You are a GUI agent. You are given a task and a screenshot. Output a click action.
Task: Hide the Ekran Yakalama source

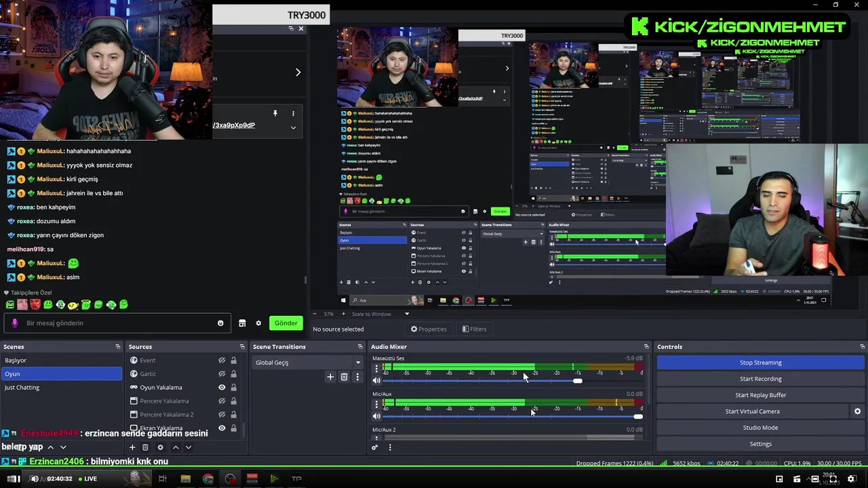click(x=222, y=428)
